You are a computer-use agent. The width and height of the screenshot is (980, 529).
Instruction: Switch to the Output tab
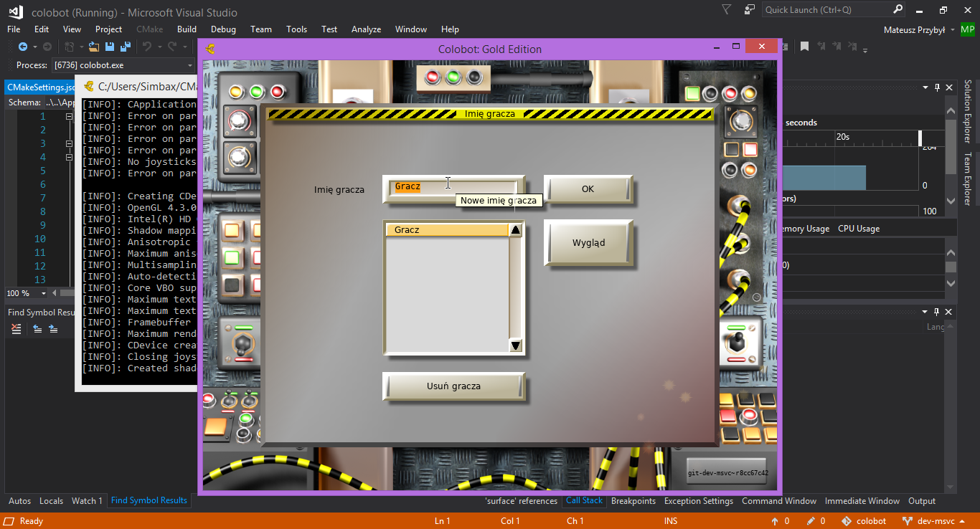coord(921,500)
